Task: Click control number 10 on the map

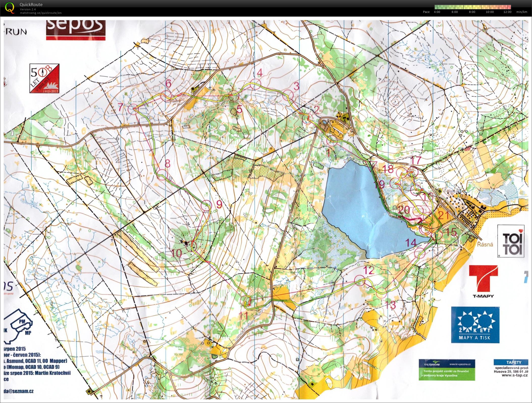Action: tap(176, 253)
